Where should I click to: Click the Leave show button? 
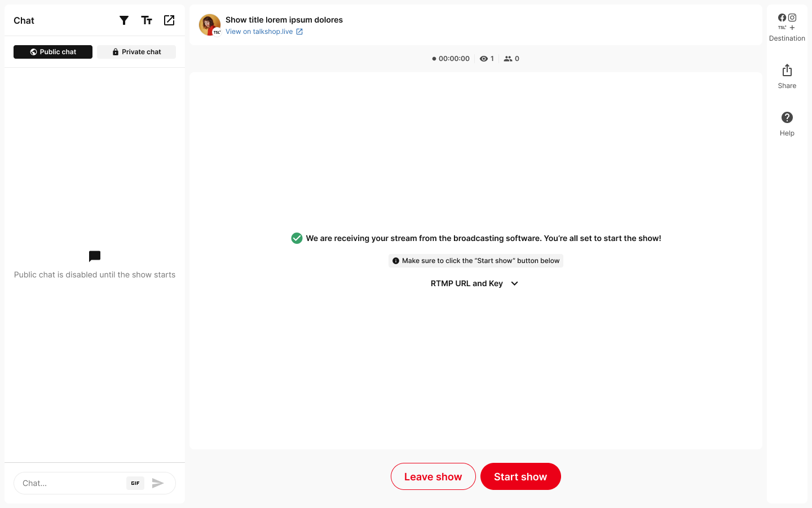(433, 476)
